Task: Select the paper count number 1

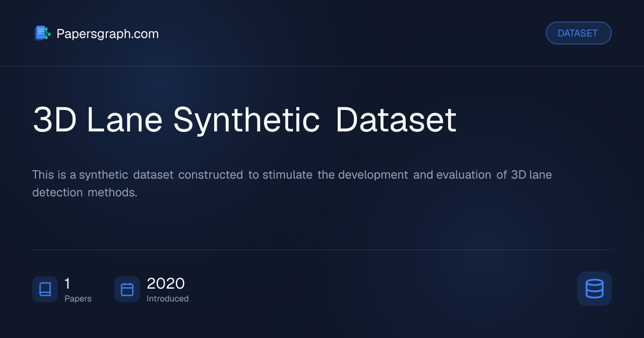Action: click(x=67, y=283)
